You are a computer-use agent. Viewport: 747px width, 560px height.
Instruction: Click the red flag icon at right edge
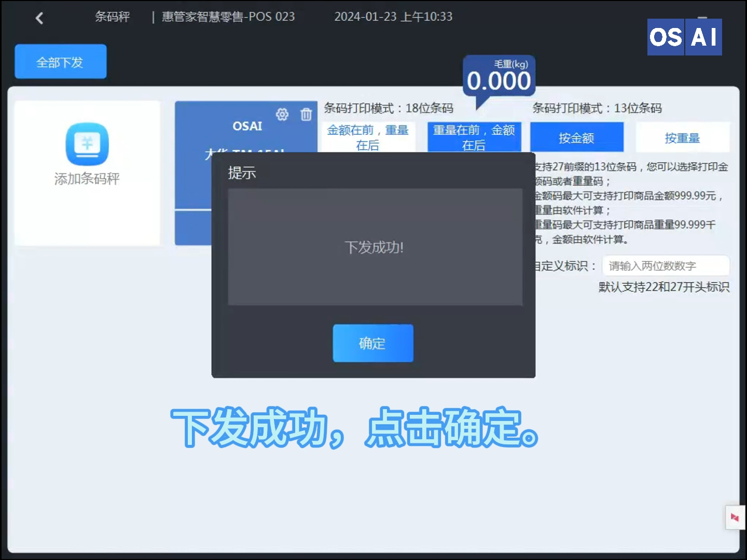tap(735, 517)
